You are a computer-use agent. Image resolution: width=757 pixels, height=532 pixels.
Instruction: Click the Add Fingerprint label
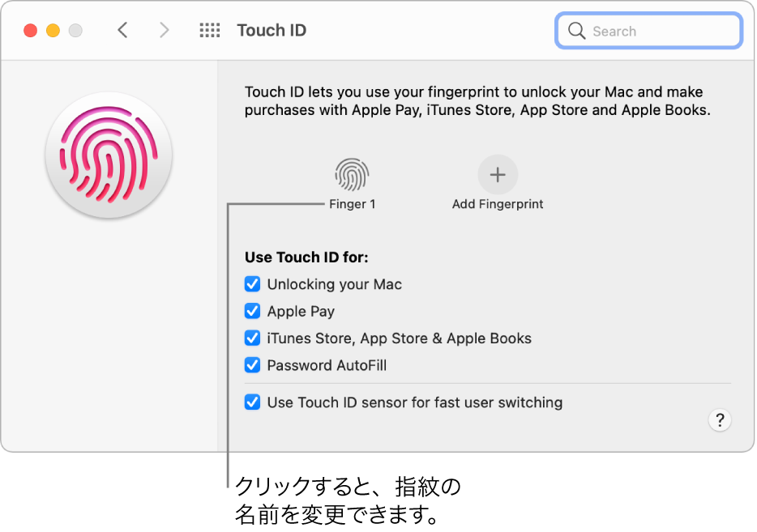tap(497, 204)
